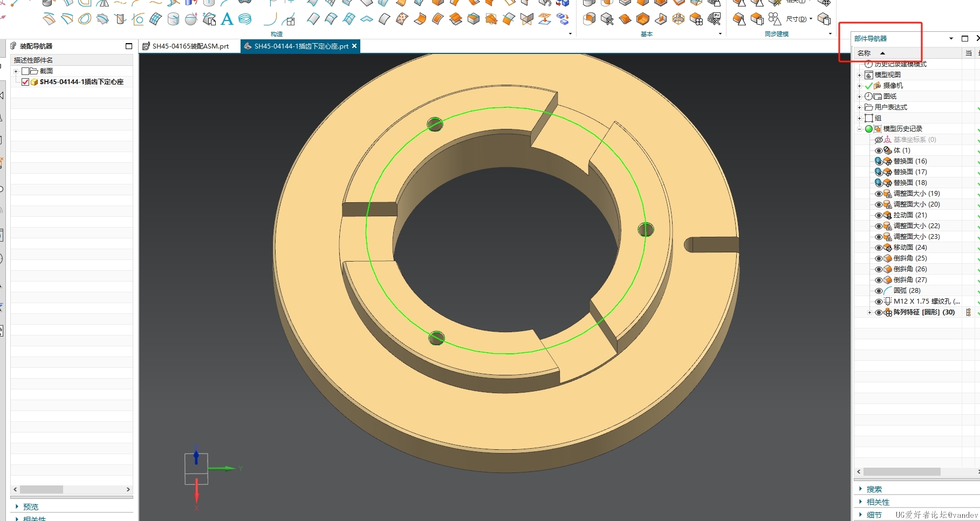Toggle the 截面 checkbox in assembly navigator
980x521 pixels.
[x=25, y=71]
